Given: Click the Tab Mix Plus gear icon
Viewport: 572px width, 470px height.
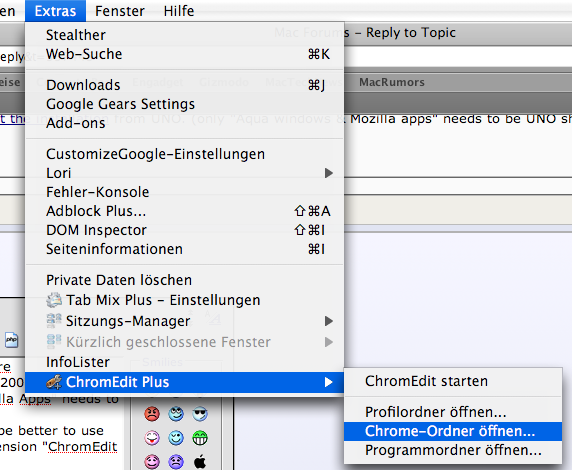Looking at the screenshot, I should tap(54, 300).
